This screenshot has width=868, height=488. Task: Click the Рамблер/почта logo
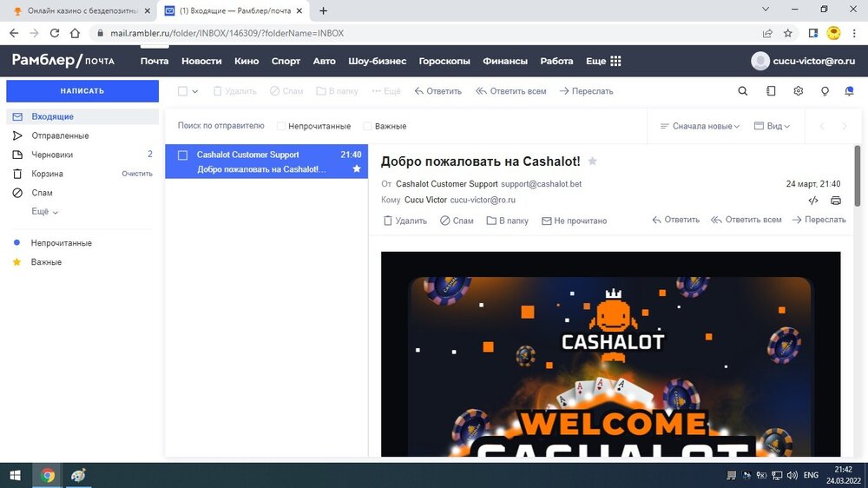click(x=63, y=61)
